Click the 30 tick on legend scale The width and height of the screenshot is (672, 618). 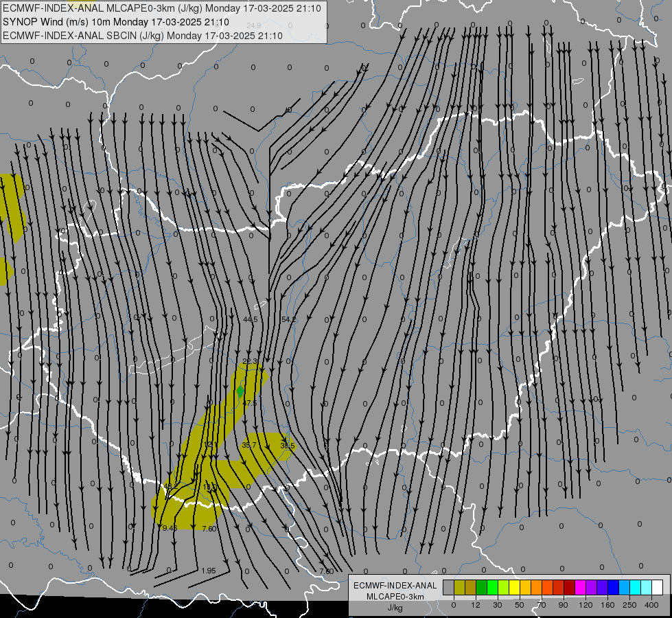pos(498,605)
